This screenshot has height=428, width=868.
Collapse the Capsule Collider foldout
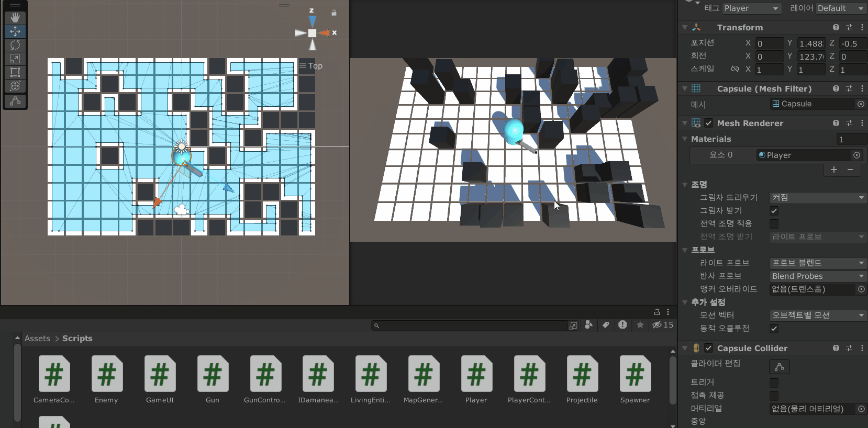pyautogui.click(x=685, y=348)
